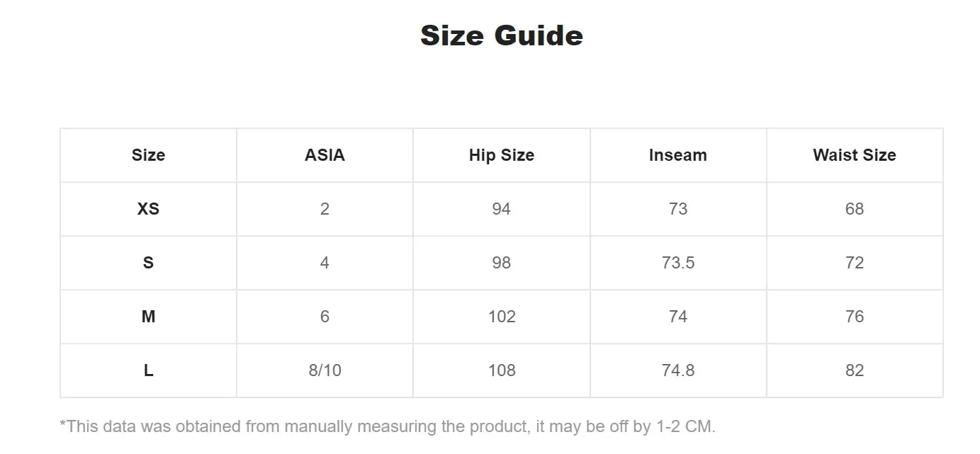980x454 pixels.
Task: Click the inseam value 74.8
Action: coord(678,370)
